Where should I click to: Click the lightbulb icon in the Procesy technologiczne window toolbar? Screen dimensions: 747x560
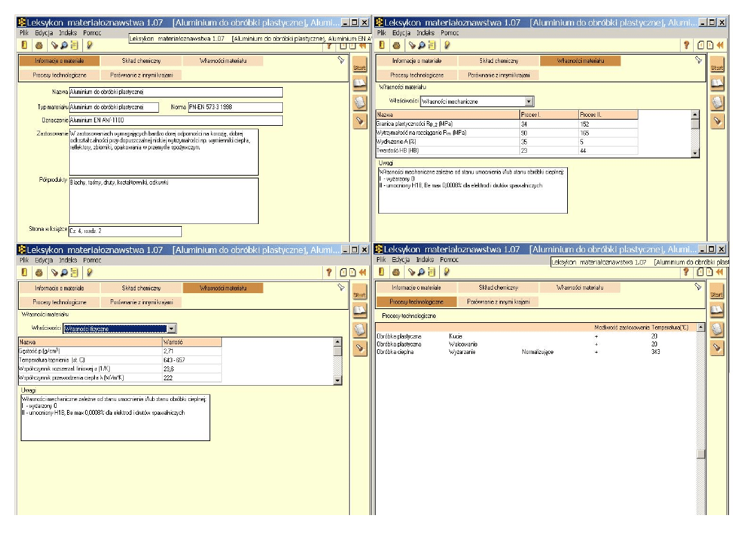447,272
